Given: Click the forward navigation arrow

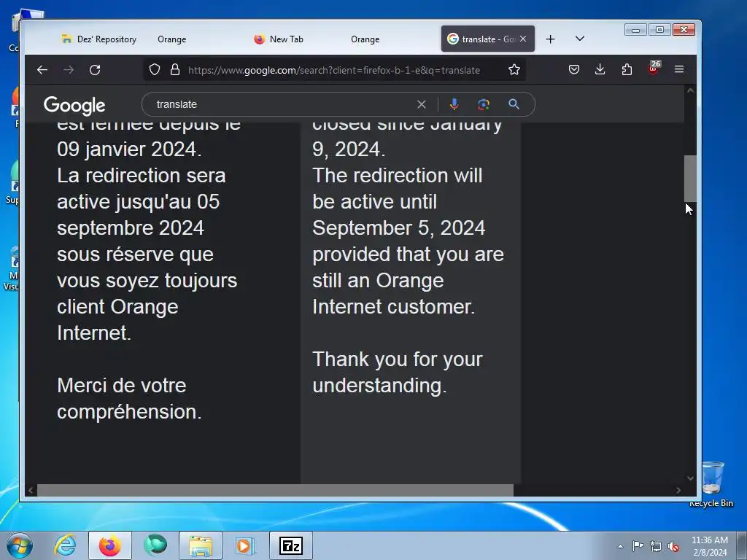Looking at the screenshot, I should 69,70.
